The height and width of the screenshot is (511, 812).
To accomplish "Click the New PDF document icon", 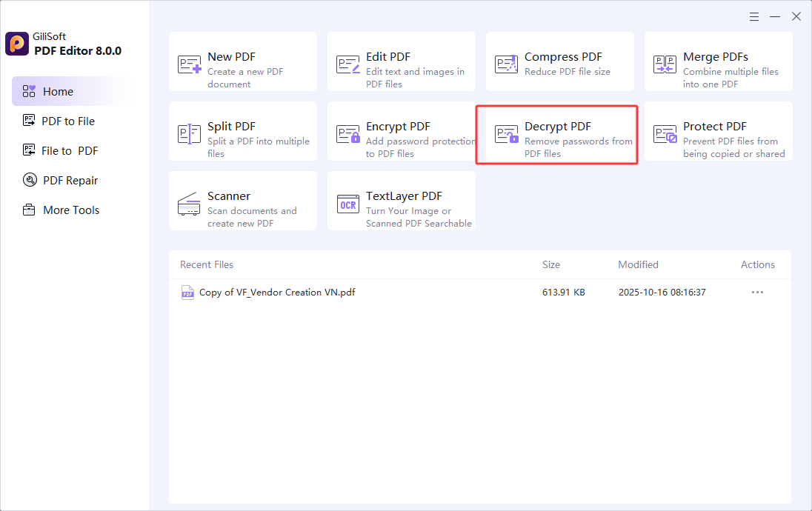I will (x=190, y=64).
